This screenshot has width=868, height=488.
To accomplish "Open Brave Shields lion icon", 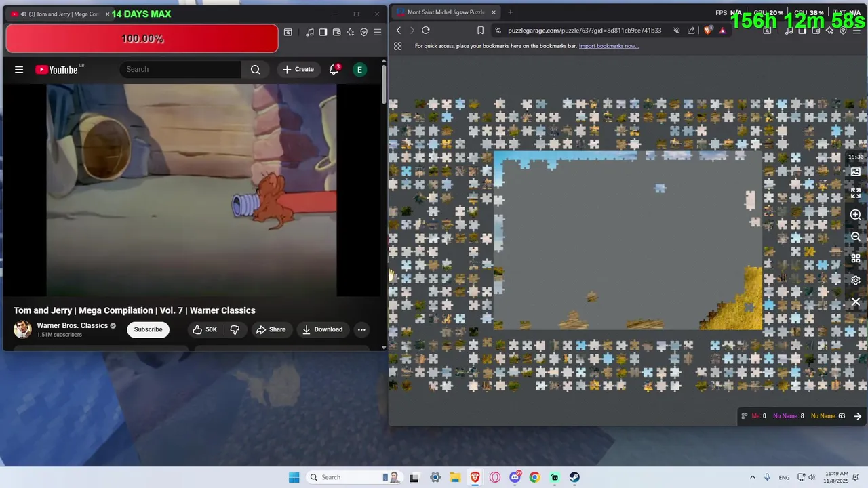I will [708, 30].
